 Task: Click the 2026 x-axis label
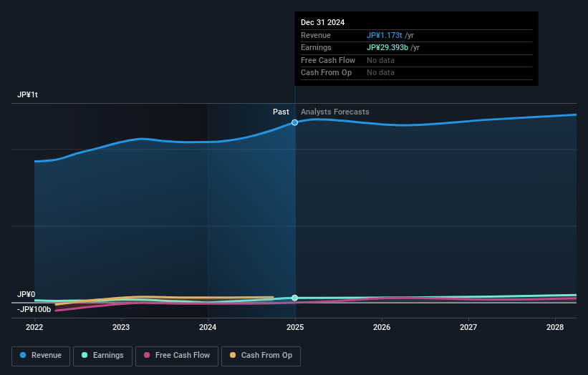coord(382,328)
